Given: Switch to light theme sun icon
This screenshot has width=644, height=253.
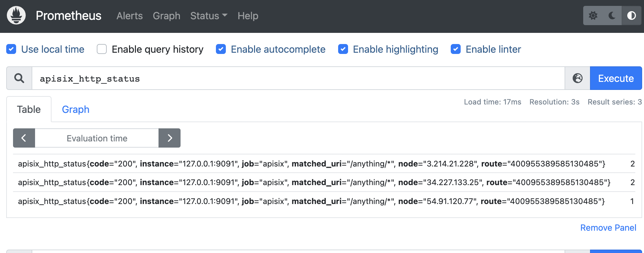Looking at the screenshot, I should 593,16.
